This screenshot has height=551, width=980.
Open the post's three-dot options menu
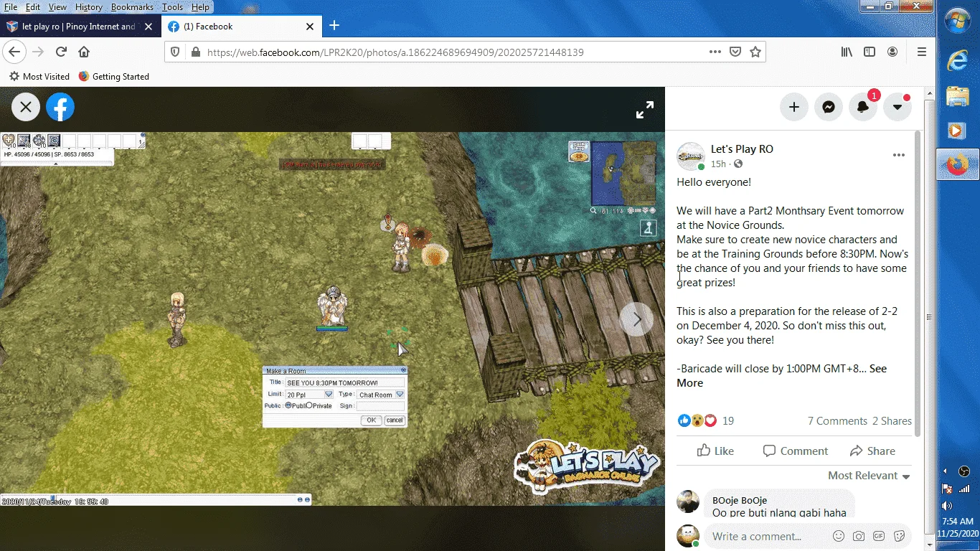(898, 155)
